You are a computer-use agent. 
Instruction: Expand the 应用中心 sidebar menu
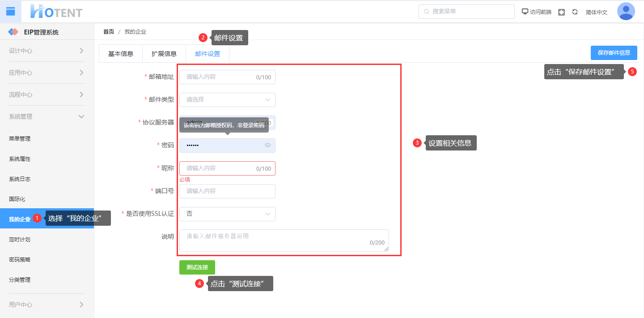point(47,73)
